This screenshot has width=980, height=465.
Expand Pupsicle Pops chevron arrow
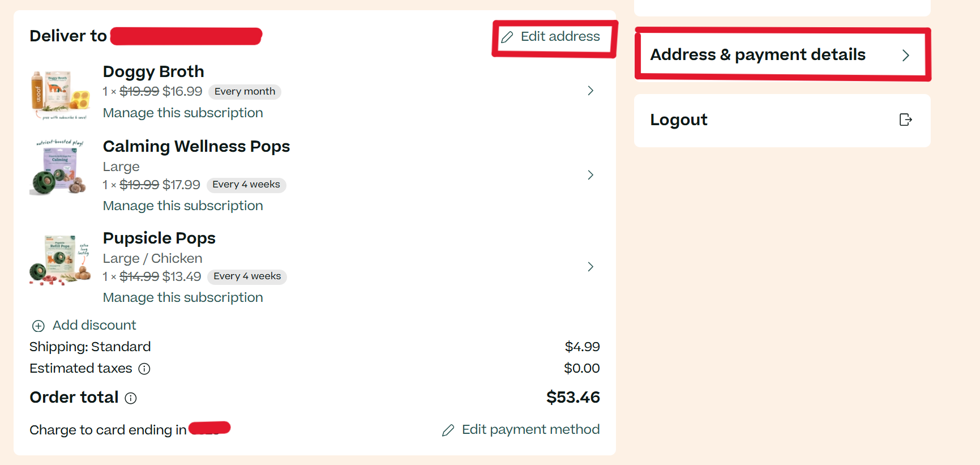[x=590, y=267]
